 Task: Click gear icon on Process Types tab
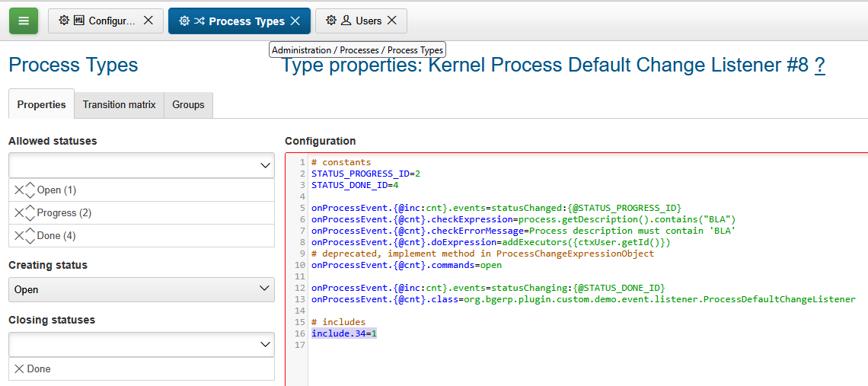tap(184, 21)
